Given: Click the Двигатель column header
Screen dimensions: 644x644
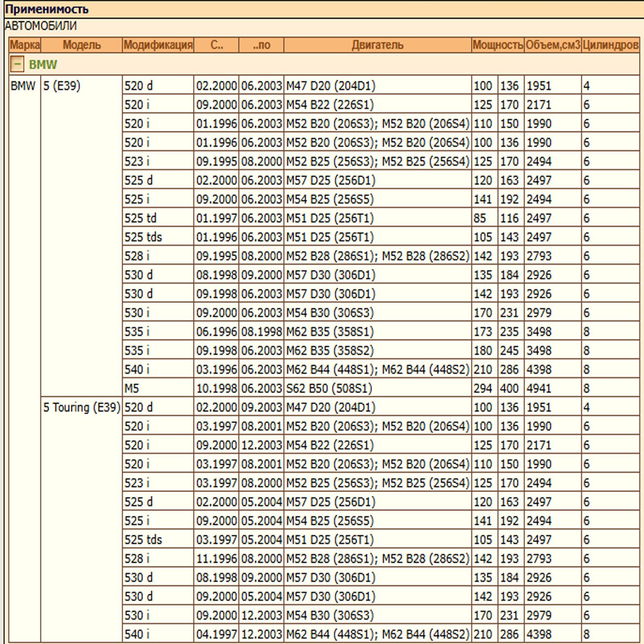Looking at the screenshot, I should pos(378,45).
